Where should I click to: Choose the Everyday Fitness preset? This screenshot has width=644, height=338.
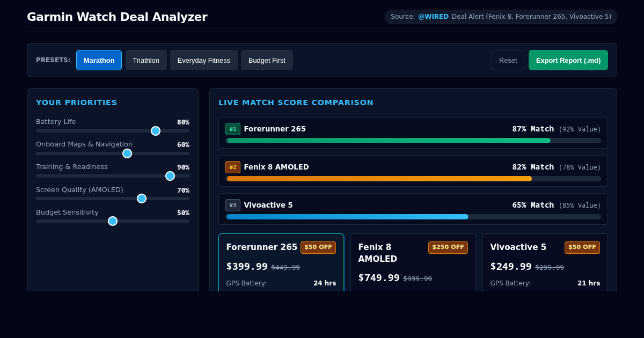[204, 60]
